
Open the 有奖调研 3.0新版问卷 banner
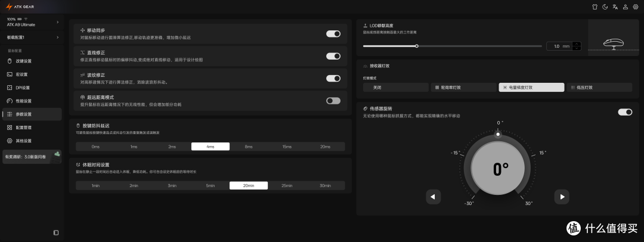click(32, 157)
